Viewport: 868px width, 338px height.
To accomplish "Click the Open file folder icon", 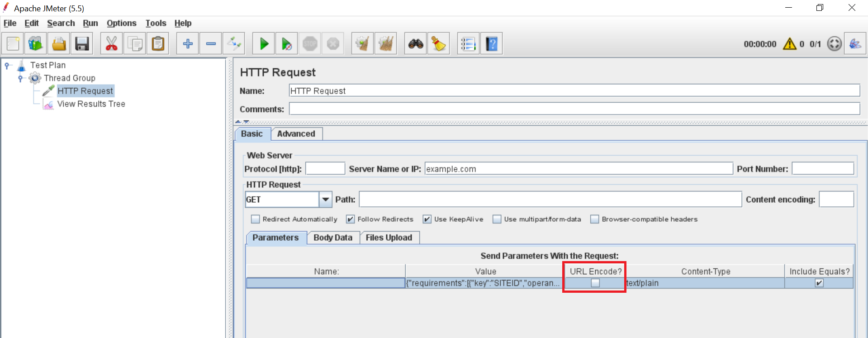I will click(x=59, y=44).
